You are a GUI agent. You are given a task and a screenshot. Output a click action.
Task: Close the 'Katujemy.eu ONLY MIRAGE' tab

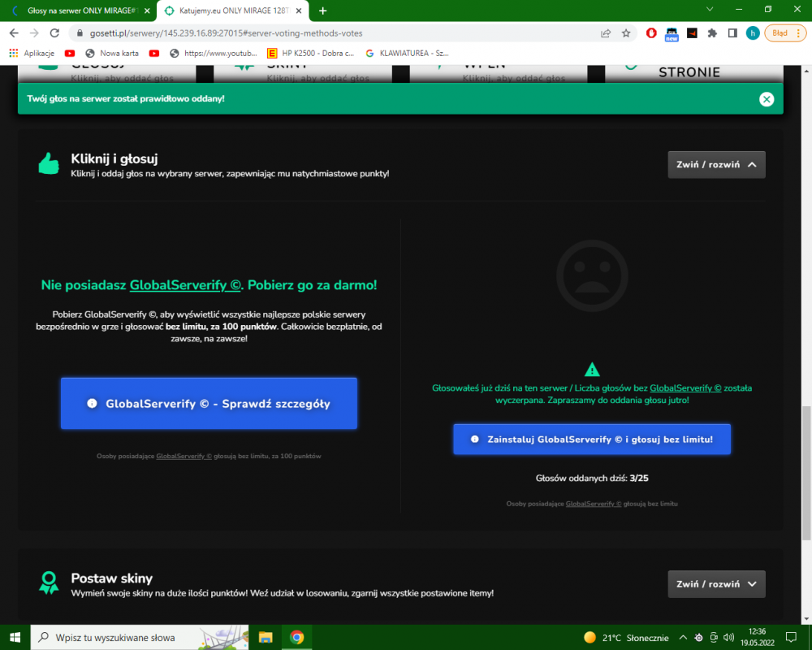tap(299, 11)
